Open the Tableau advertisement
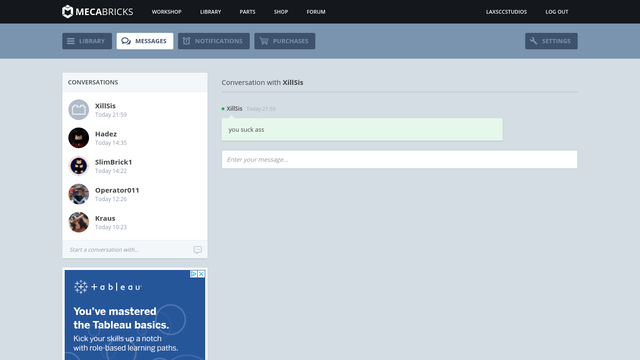Viewport: 640px width, 360px height. (x=135, y=315)
